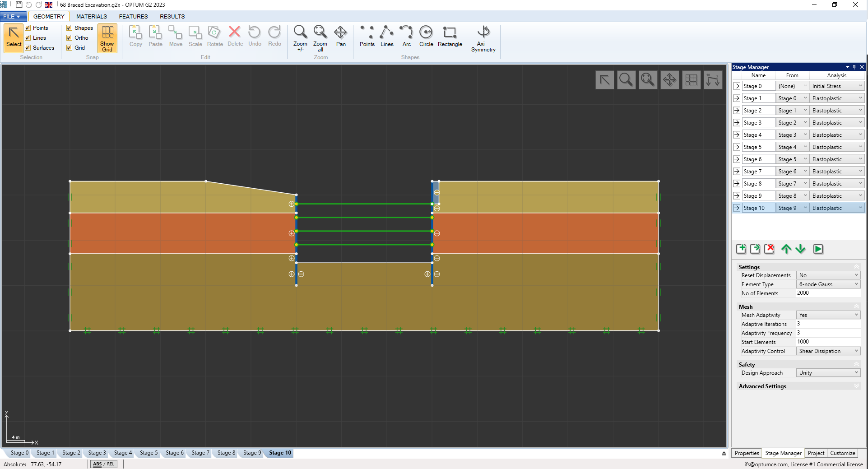Select the Lines shape tool
Image resolution: width=868 pixels, height=469 pixels.
[387, 36]
